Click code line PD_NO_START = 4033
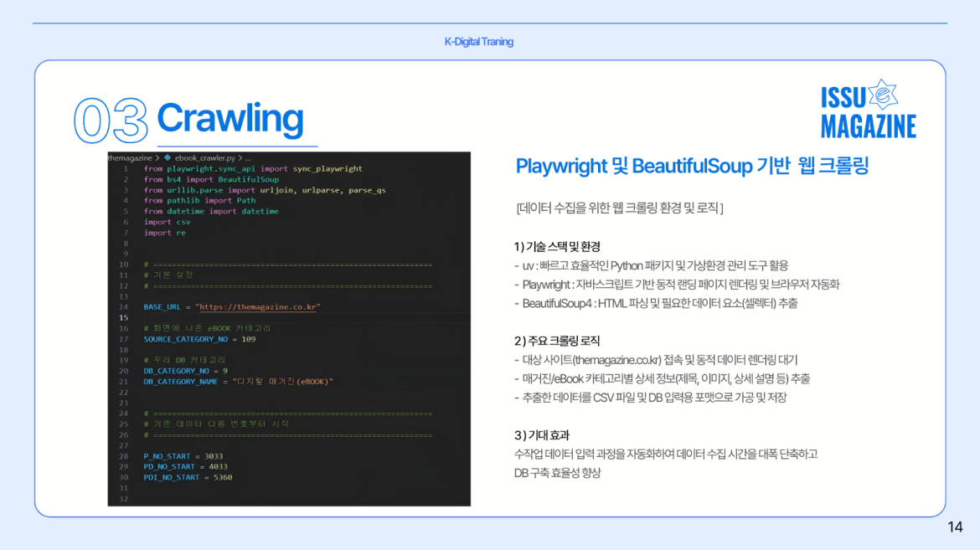Screen dimensions: 980x550 click(x=186, y=467)
